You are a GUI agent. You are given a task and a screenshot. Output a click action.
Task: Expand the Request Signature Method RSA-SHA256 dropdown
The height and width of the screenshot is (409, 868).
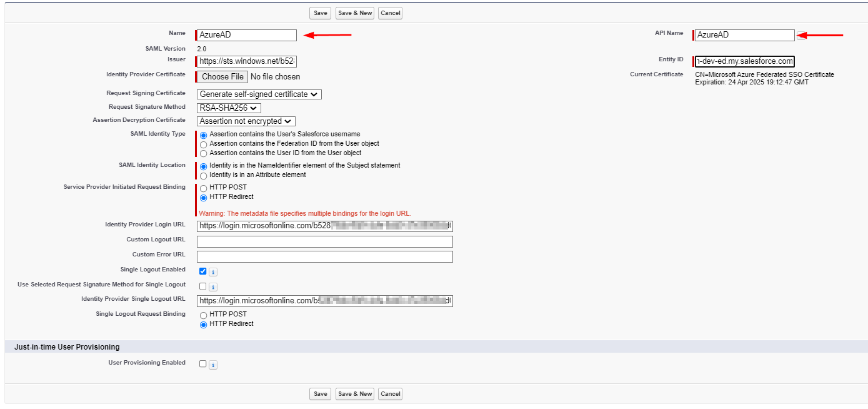click(x=229, y=108)
